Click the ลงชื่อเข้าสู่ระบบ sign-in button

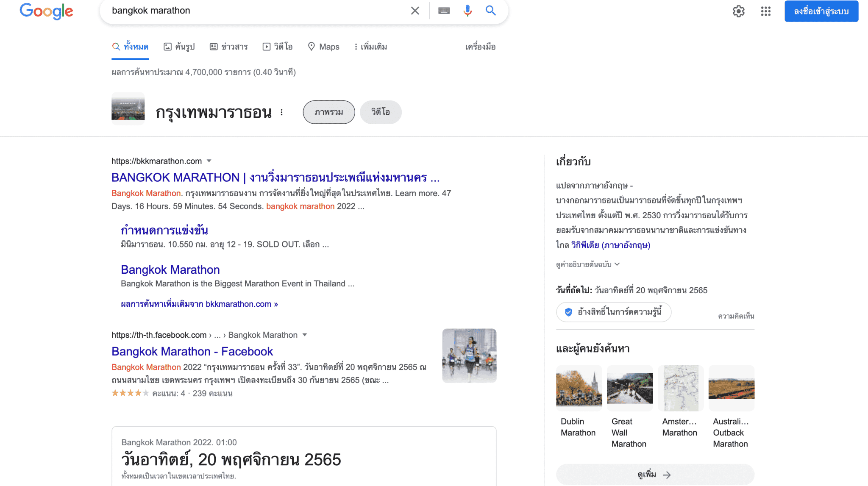pyautogui.click(x=821, y=11)
